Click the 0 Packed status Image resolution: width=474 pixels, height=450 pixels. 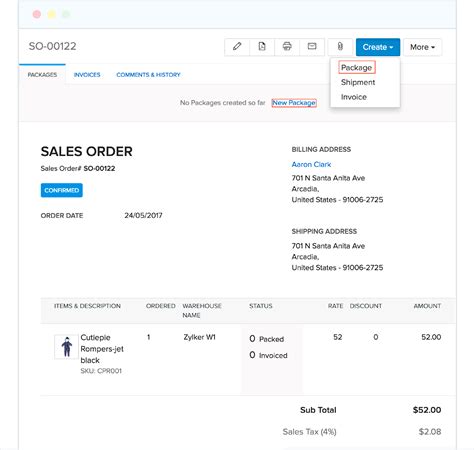[x=267, y=339]
